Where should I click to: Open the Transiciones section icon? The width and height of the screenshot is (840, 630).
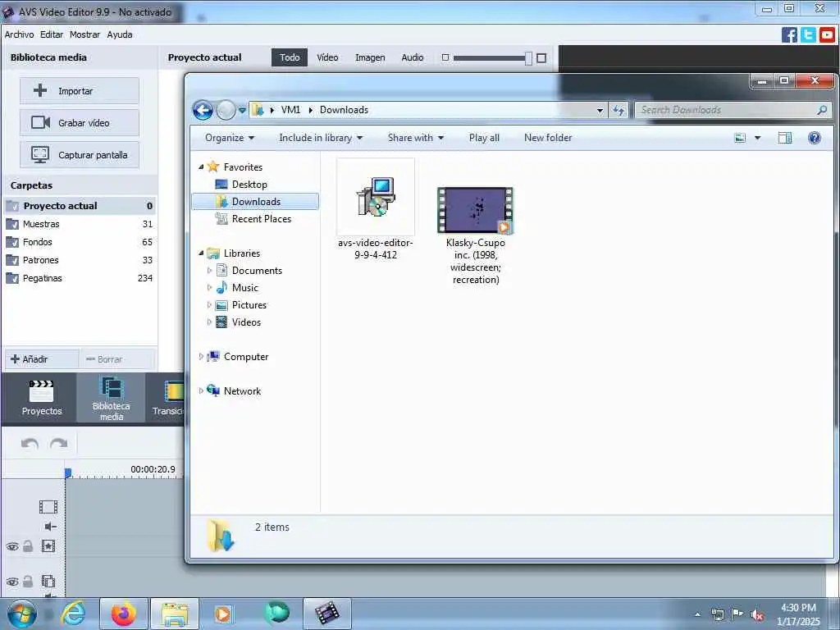coord(174,391)
